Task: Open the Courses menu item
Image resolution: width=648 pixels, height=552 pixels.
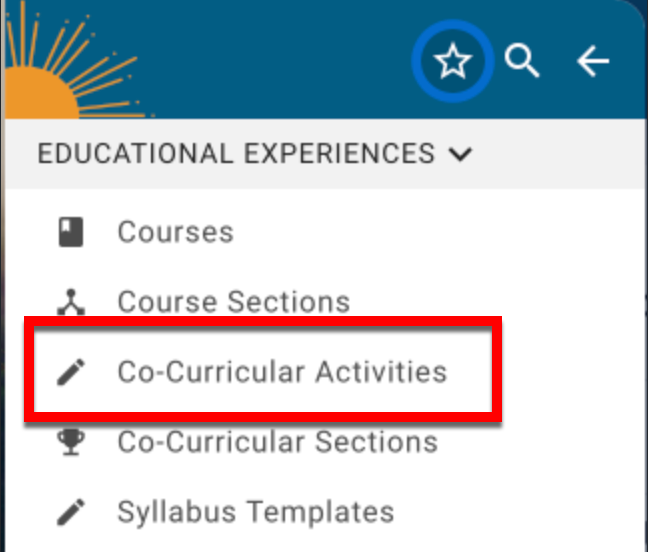Action: tap(175, 233)
